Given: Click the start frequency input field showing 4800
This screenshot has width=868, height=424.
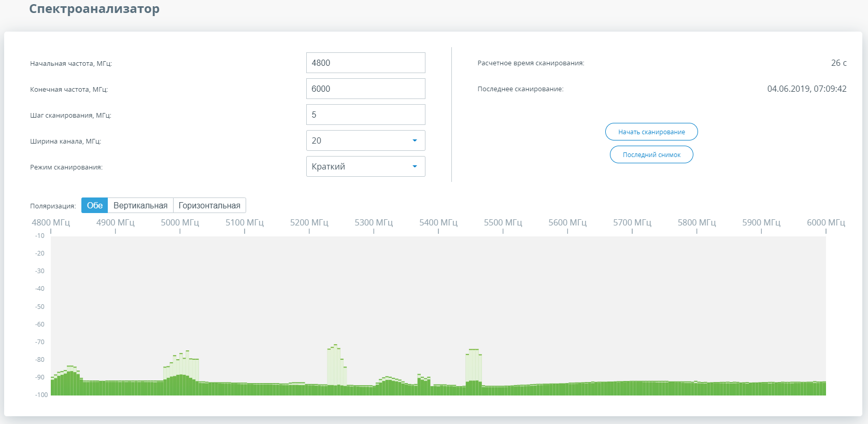Looking at the screenshot, I should pos(365,63).
